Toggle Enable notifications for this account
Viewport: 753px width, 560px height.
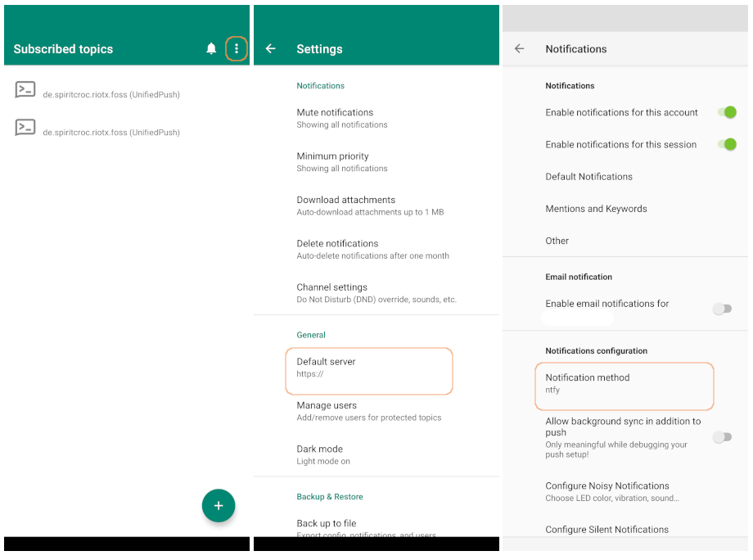724,112
